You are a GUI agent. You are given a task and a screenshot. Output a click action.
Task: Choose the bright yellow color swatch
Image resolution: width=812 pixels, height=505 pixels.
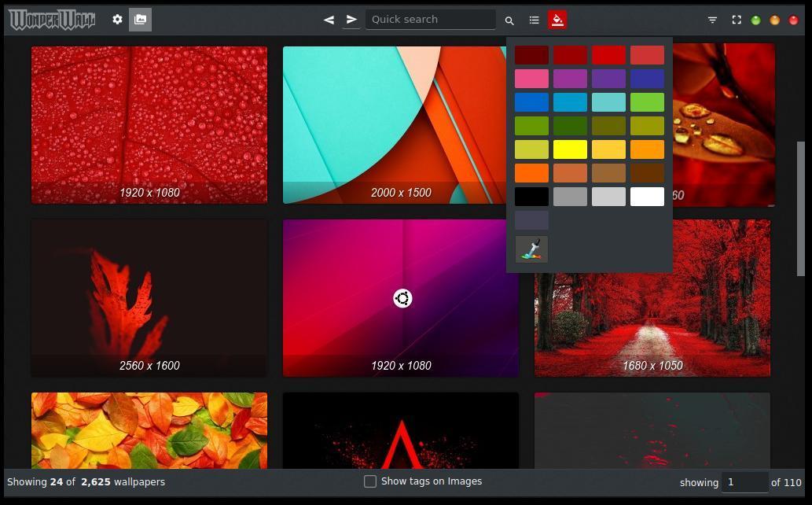click(570, 149)
